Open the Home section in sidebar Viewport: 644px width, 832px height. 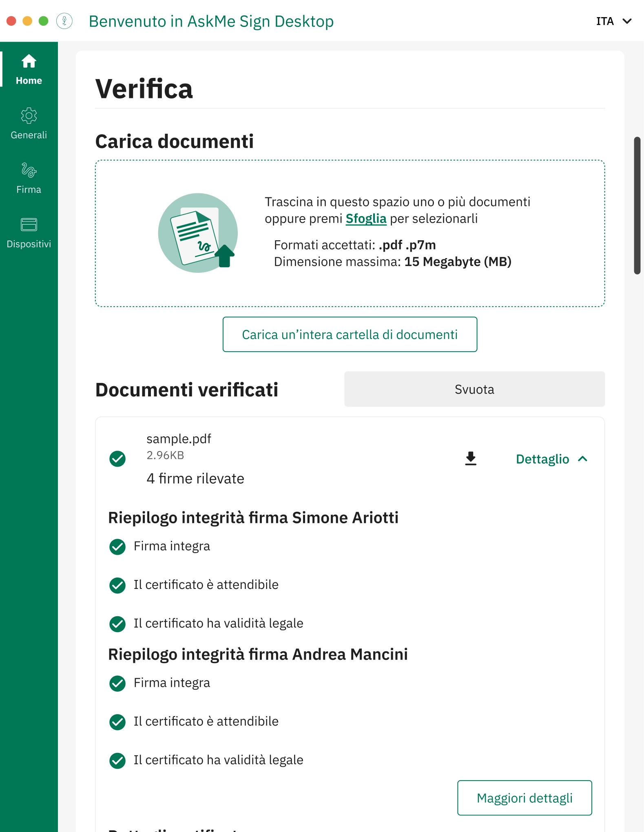[x=29, y=69]
